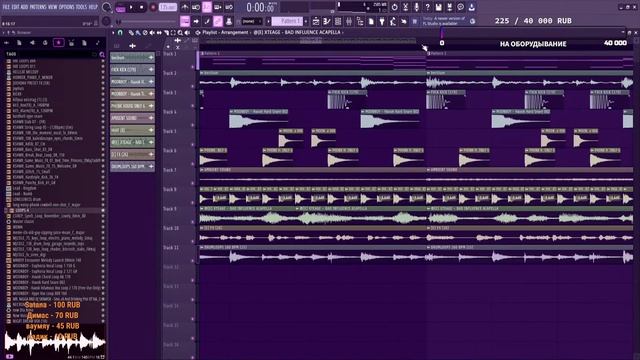Screen dimensions: 640x360
Task: Toggle the highlighted recording countdown icon
Action: (x=207, y=7)
